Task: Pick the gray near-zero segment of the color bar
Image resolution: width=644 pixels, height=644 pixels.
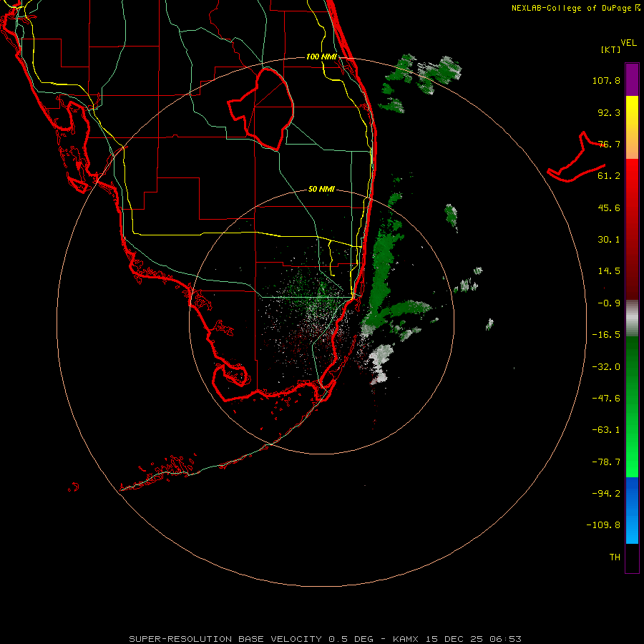Action: (632, 318)
